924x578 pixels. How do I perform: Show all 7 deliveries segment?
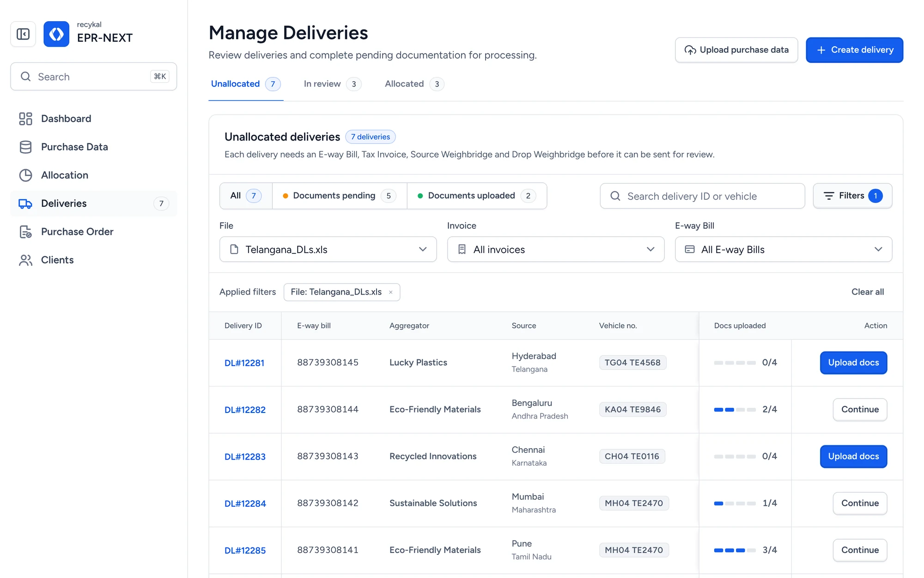point(246,196)
